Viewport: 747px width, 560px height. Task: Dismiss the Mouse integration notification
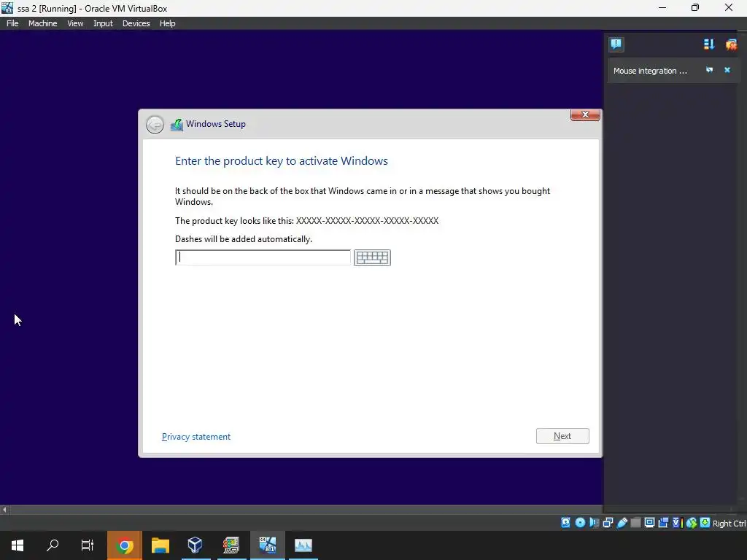(x=727, y=70)
